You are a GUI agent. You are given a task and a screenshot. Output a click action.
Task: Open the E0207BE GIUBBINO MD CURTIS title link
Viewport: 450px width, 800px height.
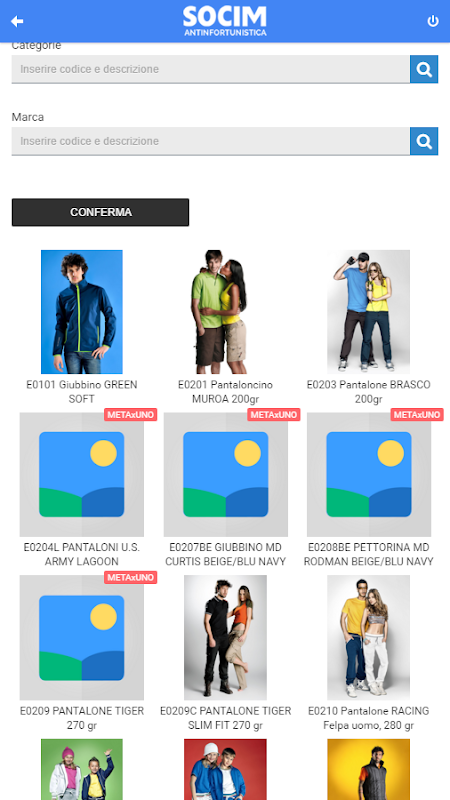coord(226,555)
